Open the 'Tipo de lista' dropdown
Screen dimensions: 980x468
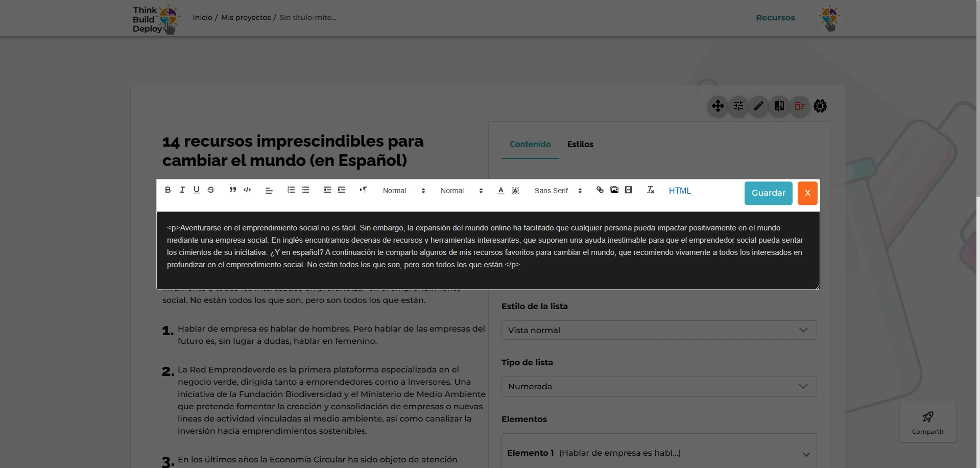[658, 386]
